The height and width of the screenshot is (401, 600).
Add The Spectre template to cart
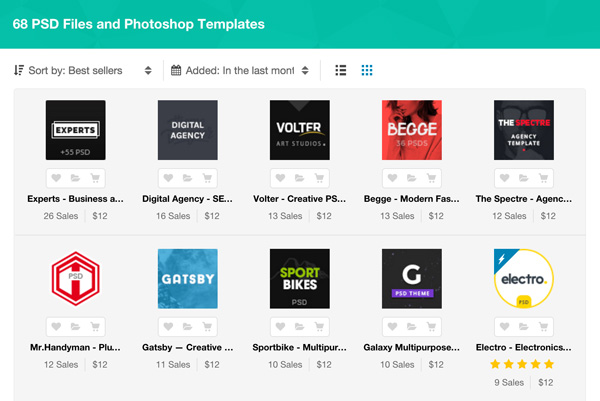click(542, 178)
